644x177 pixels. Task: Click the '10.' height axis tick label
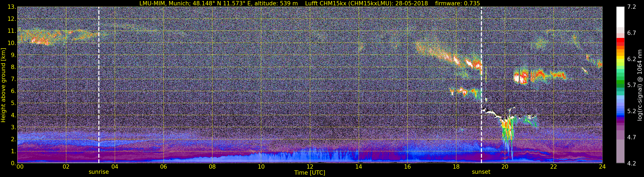12,43
